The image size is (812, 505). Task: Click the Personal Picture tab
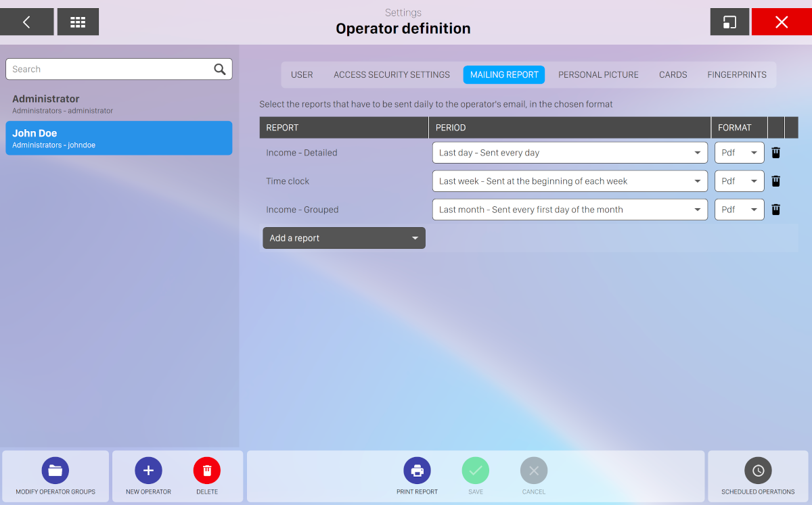click(598, 75)
